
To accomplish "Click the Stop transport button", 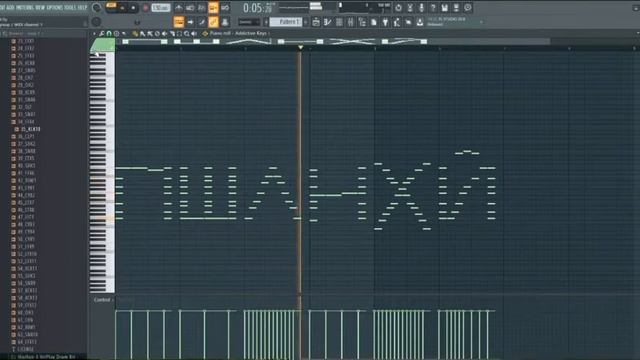I will pyautogui.click(x=133, y=8).
